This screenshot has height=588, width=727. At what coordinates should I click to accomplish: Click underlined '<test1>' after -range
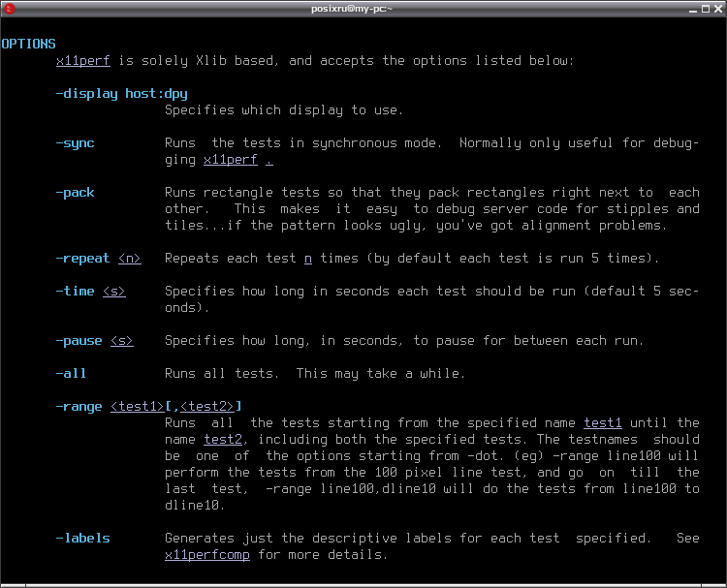coord(138,406)
